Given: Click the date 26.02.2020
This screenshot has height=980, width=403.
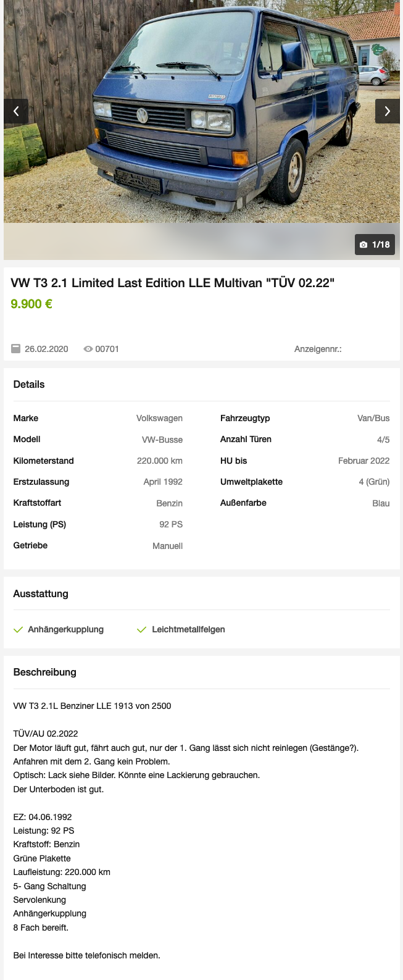Looking at the screenshot, I should coord(46,349).
